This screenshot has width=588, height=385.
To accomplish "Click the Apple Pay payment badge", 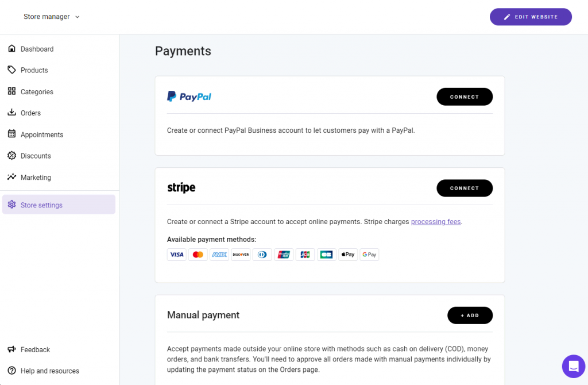I will pyautogui.click(x=348, y=255).
